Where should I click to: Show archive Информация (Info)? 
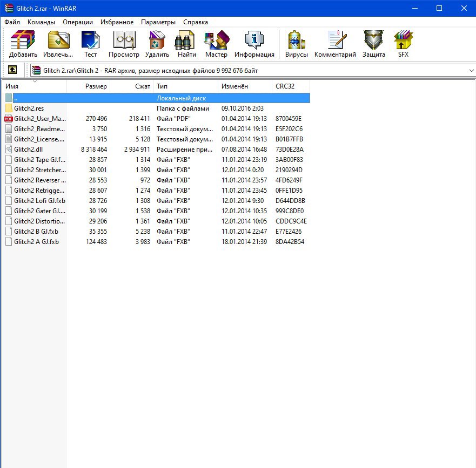click(x=254, y=44)
